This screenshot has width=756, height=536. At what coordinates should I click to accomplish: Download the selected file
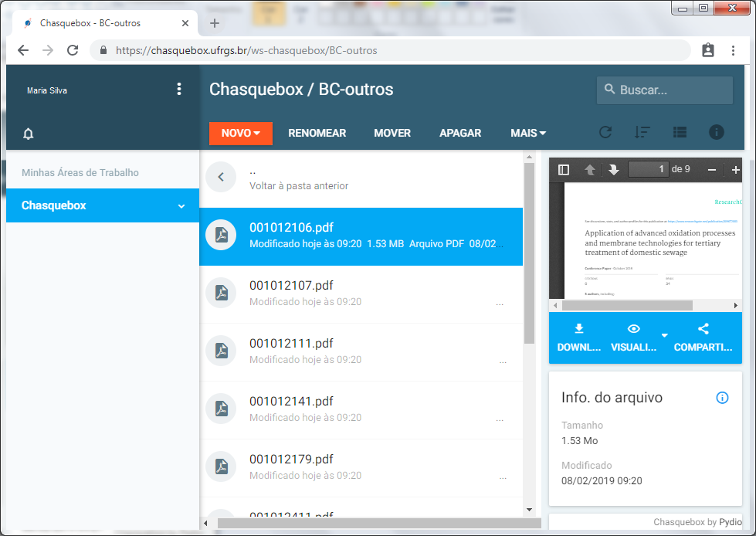tap(579, 338)
